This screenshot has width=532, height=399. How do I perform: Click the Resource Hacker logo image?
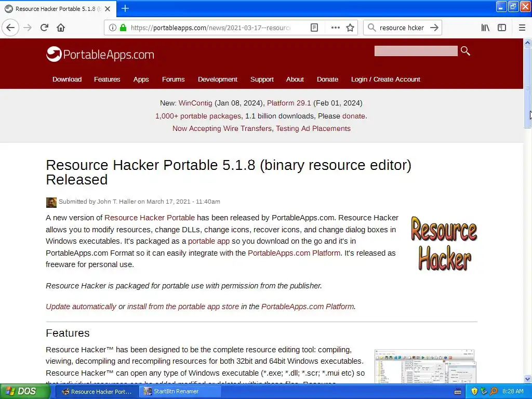pyautogui.click(x=444, y=243)
